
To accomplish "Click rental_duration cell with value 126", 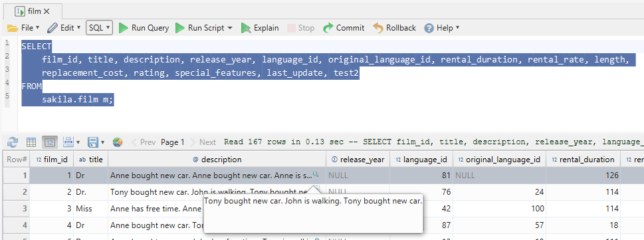I will tap(584, 176).
